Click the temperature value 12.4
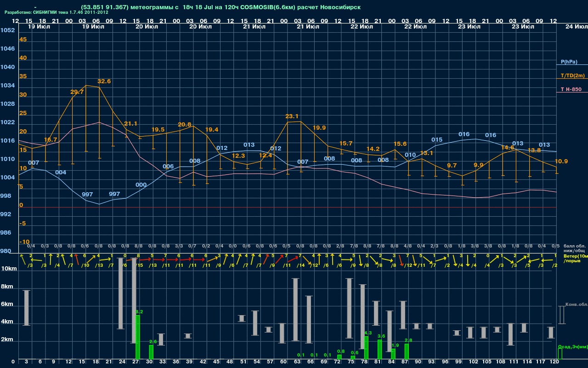Viewport: 588px width, 368px height. point(266,155)
